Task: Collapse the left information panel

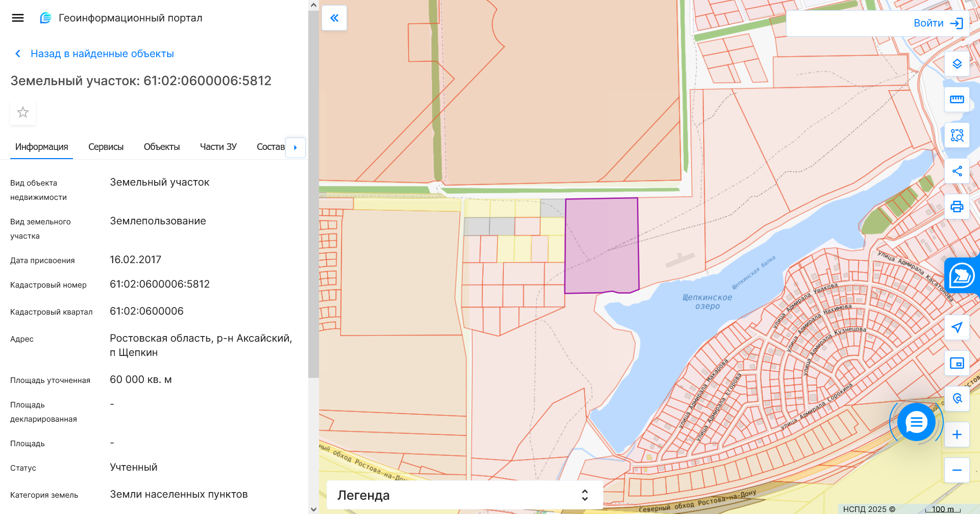Action: coord(334,18)
